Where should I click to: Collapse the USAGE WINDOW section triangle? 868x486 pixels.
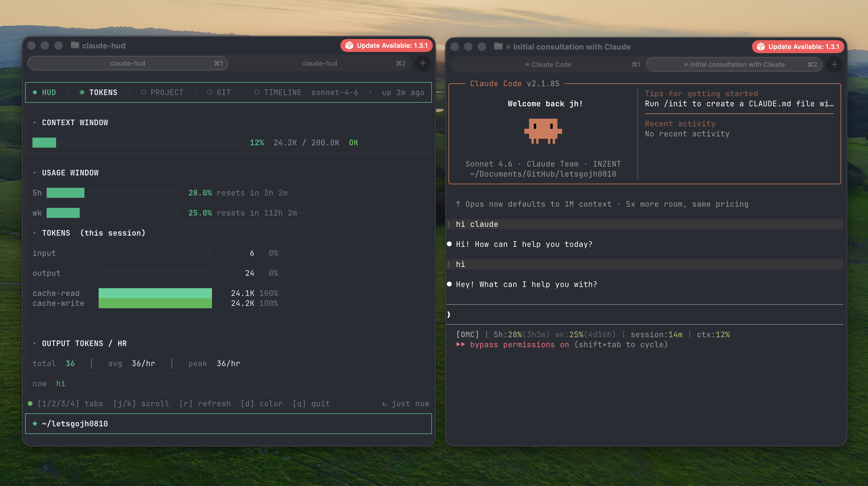[x=35, y=172]
